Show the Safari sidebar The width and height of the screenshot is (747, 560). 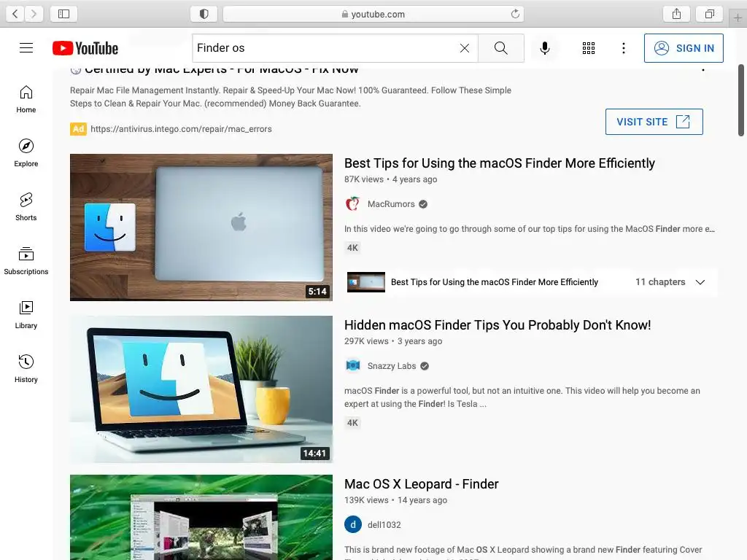(64, 14)
